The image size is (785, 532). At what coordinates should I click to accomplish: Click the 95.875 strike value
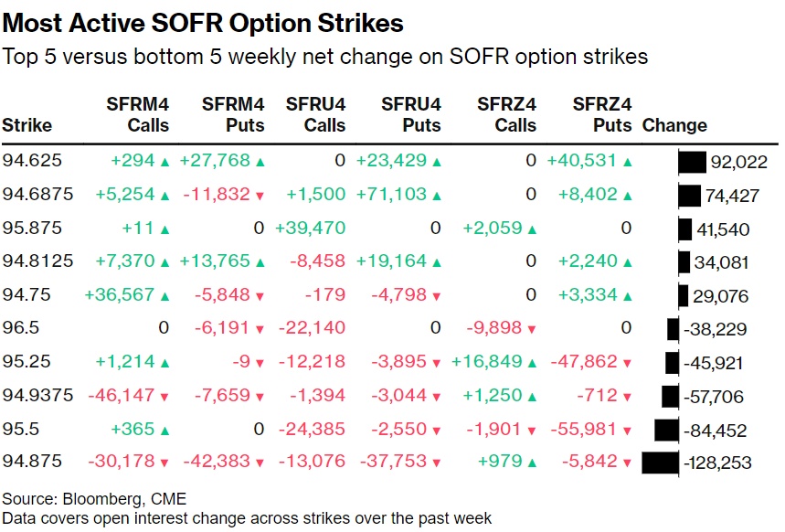[x=32, y=229]
